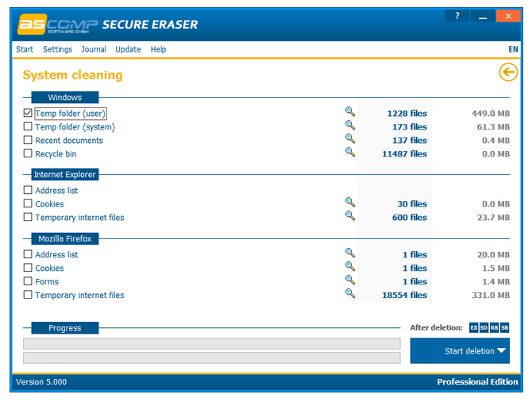Image resolution: width=532 pixels, height=402 pixels.
Task: Open magnifier preview for Recent documents
Action: (350, 139)
